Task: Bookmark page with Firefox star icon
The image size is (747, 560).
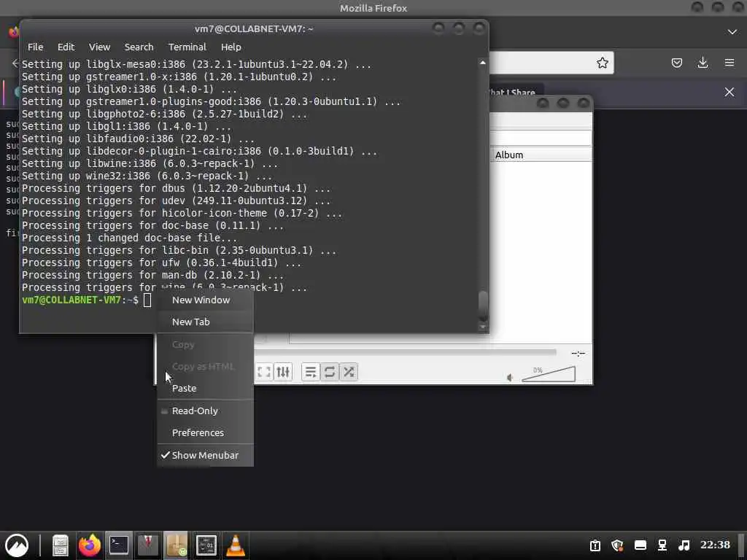Action: [602, 63]
